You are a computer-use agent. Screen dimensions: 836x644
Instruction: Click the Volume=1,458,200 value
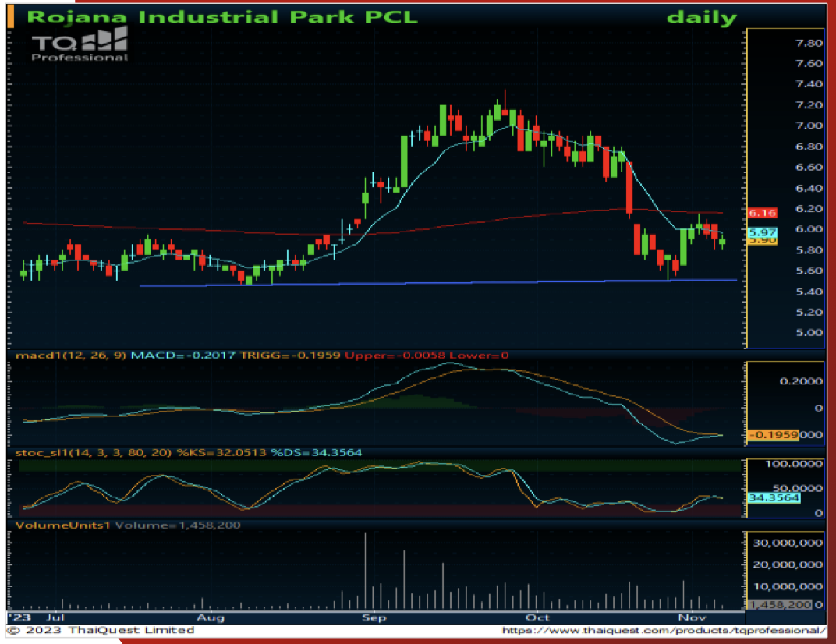[x=178, y=525]
